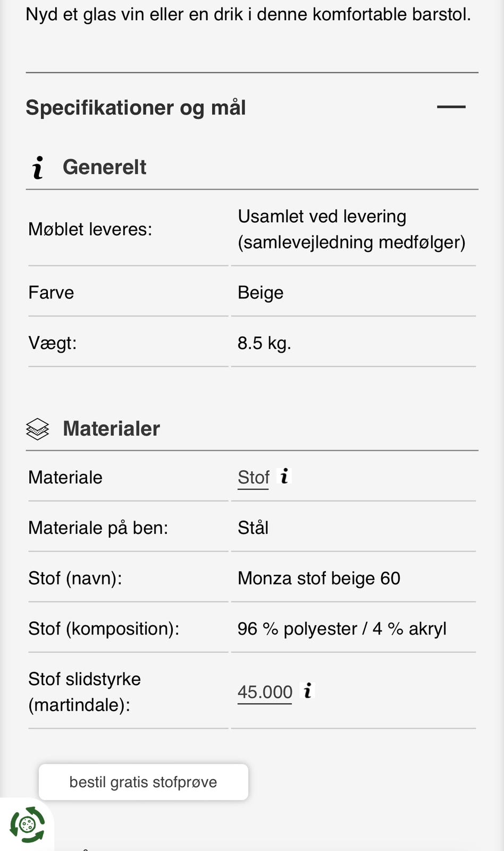The width and height of the screenshot is (504, 851).
Task: Click the info icon beside Generelt
Action: point(38,168)
